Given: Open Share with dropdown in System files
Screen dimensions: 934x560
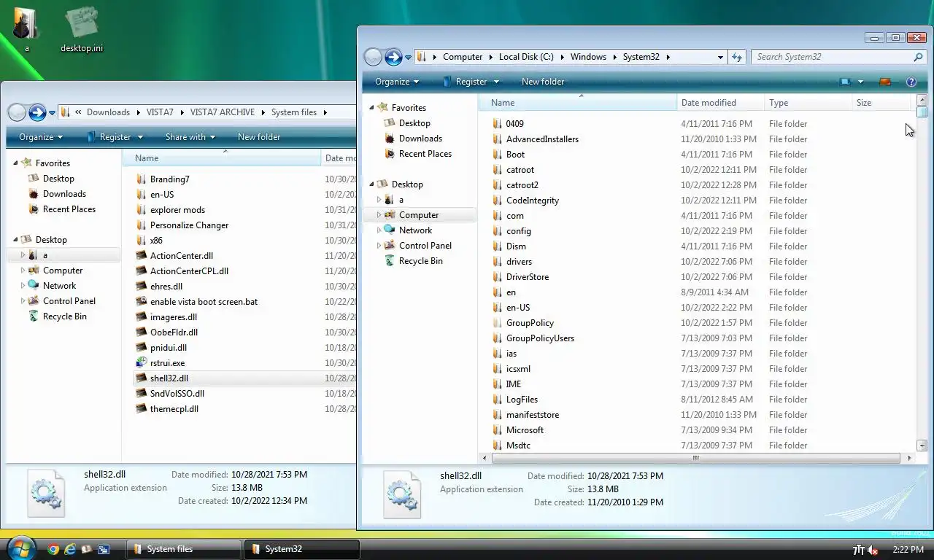Looking at the screenshot, I should tap(190, 137).
